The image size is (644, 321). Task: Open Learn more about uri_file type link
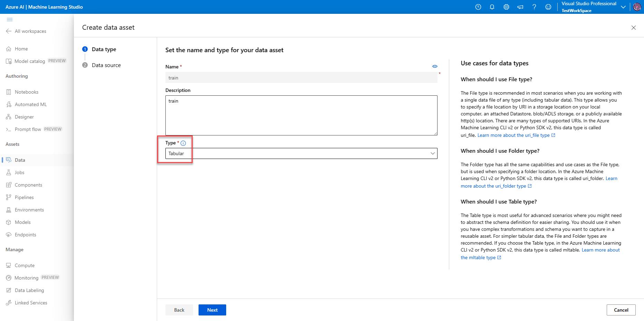click(513, 135)
